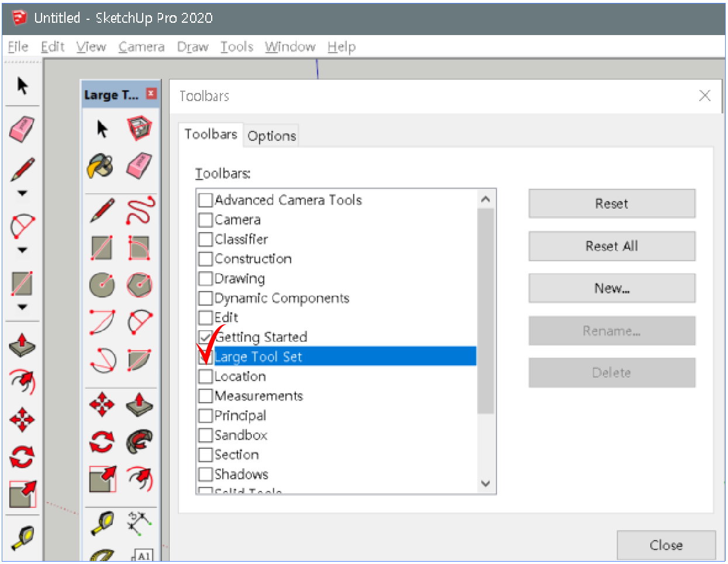Viewport: 728px width, 564px height.
Task: Open the Help menu
Action: pos(341,47)
